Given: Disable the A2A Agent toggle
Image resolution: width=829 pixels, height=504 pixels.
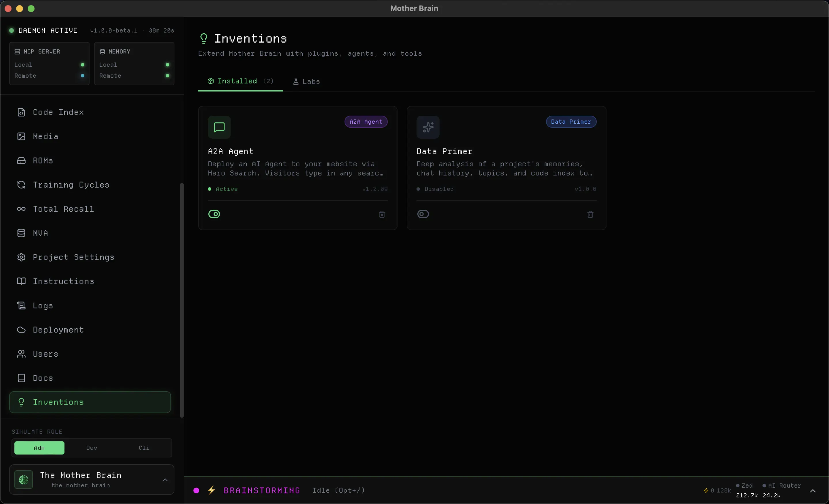Looking at the screenshot, I should tap(214, 214).
